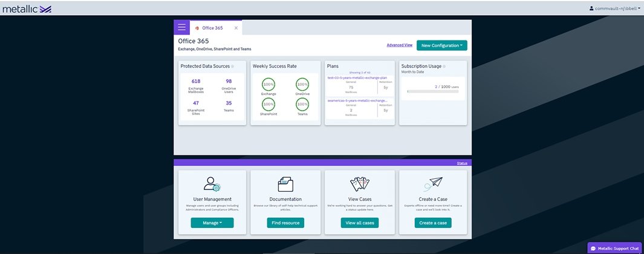Expand the New Configuration dropdown

(x=442, y=45)
